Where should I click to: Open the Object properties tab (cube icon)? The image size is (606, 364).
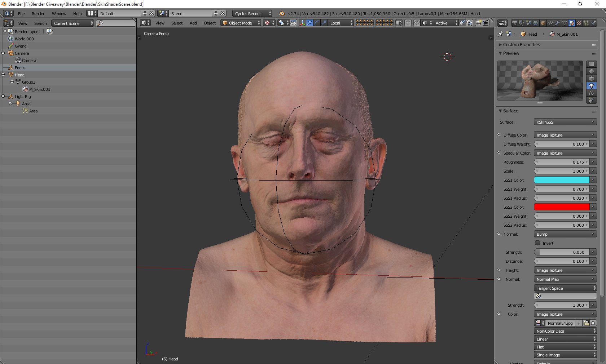(543, 23)
